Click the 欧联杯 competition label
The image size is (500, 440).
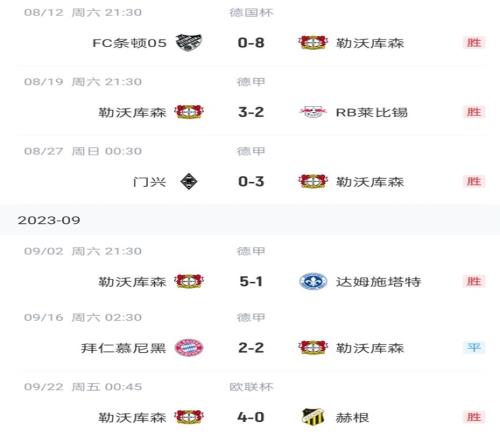point(251,387)
